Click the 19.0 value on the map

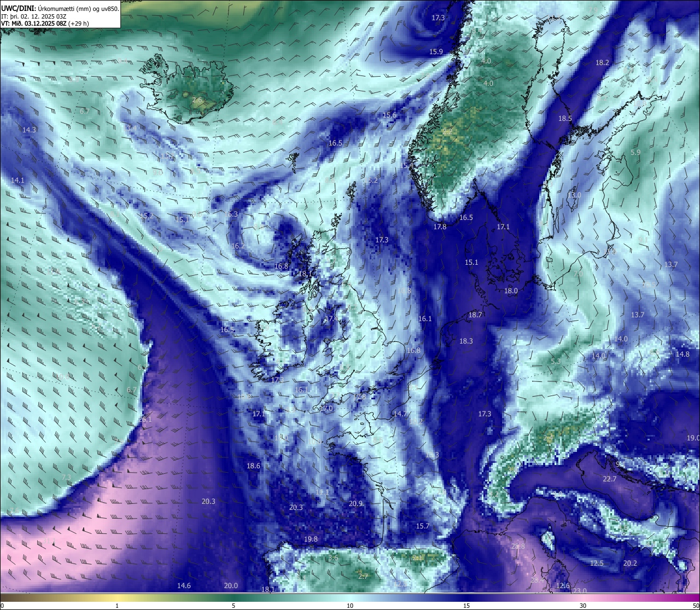pyautogui.click(x=693, y=438)
